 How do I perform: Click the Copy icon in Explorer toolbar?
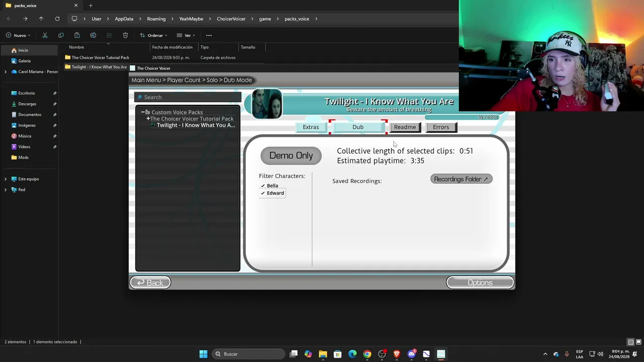click(61, 35)
